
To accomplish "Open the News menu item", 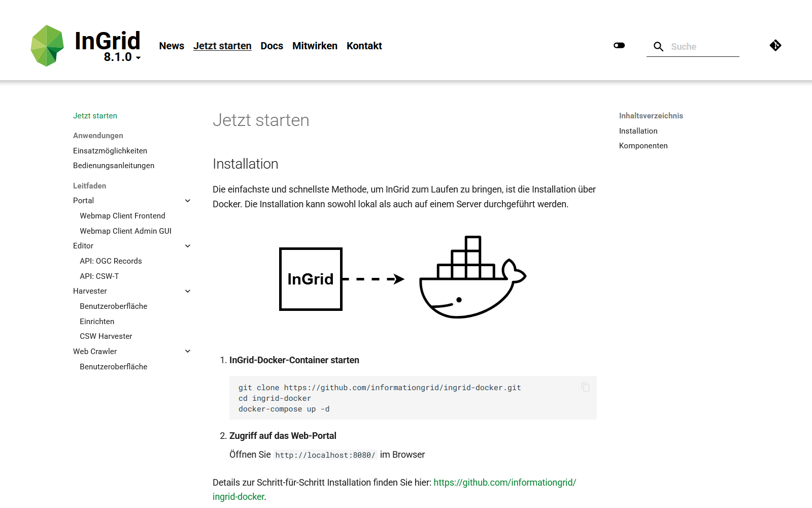I will 172,46.
